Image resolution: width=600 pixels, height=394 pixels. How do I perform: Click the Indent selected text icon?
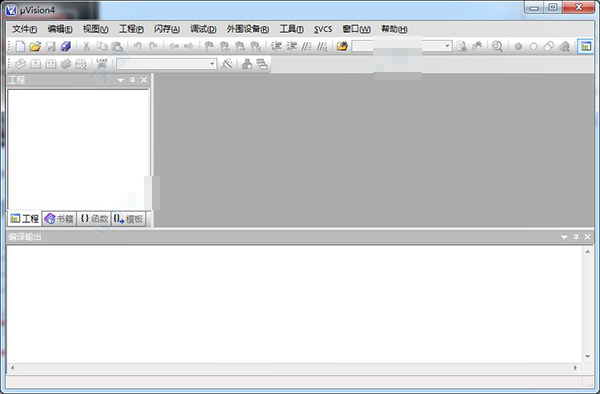pos(276,46)
